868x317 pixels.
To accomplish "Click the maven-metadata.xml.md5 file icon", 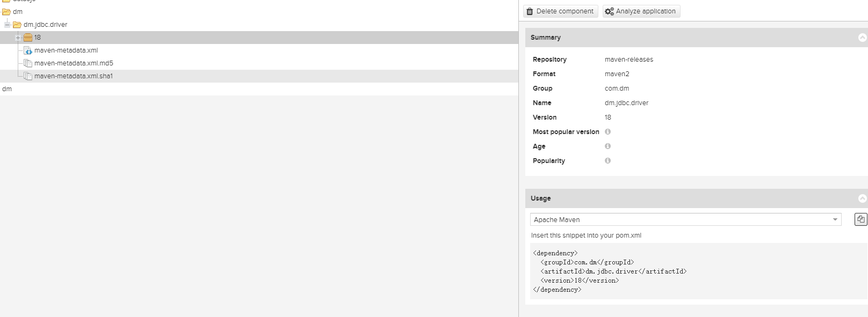I will [28, 63].
